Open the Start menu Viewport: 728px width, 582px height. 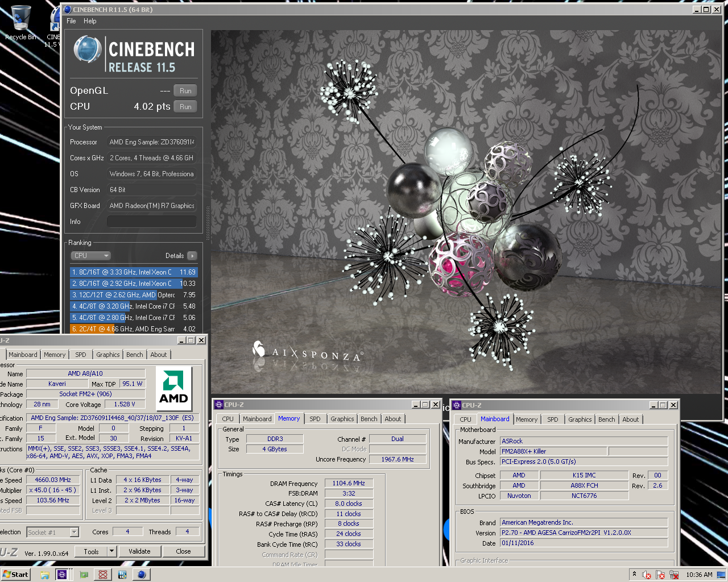pos(15,575)
